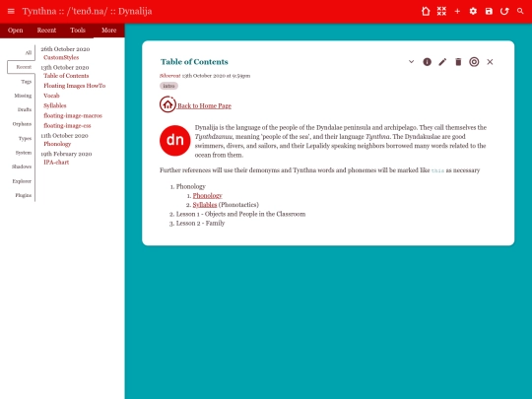Select the Recent vertical tab under More
This screenshot has width=532, height=399.
[22, 67]
